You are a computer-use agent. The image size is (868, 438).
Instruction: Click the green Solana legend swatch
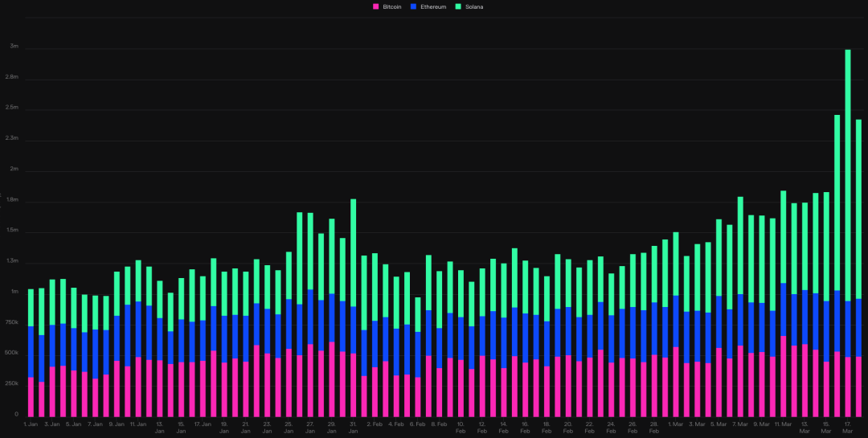[459, 6]
